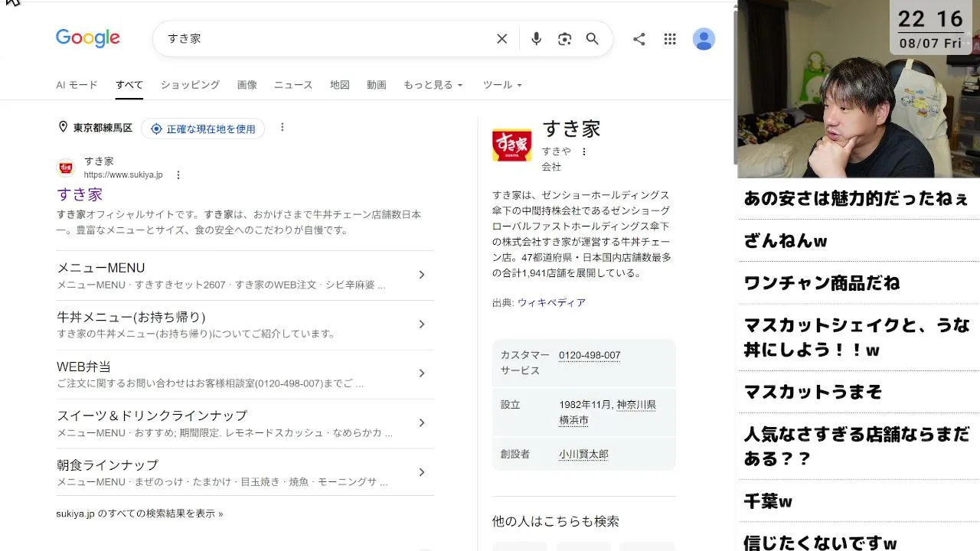Screen dimensions: 980x551
Task: Click the Google logo
Action: 88,38
